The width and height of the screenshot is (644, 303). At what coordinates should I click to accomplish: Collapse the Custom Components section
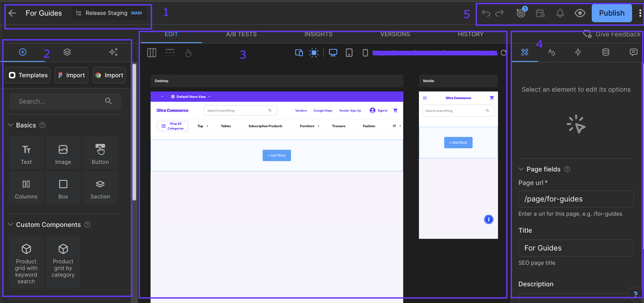point(11,225)
